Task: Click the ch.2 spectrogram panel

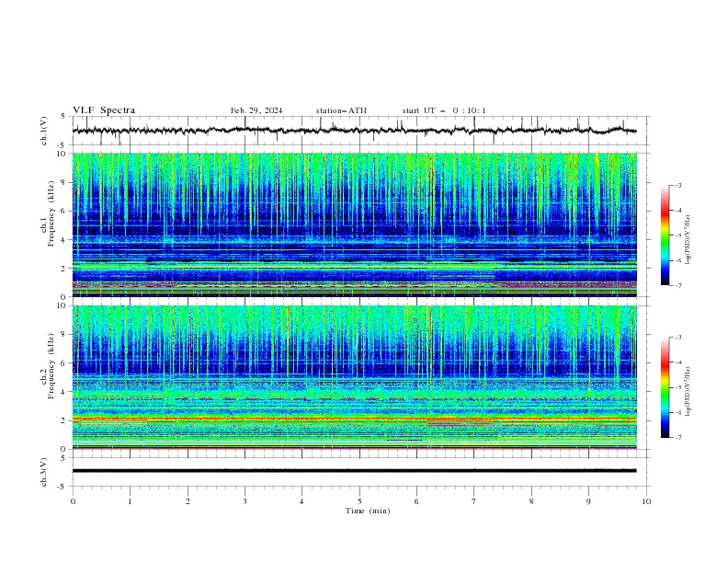Action: pyautogui.click(x=354, y=377)
